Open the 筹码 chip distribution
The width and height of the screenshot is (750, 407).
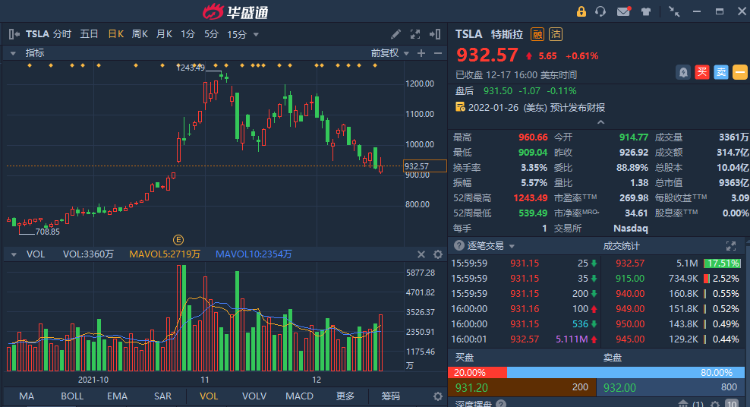coord(390,396)
